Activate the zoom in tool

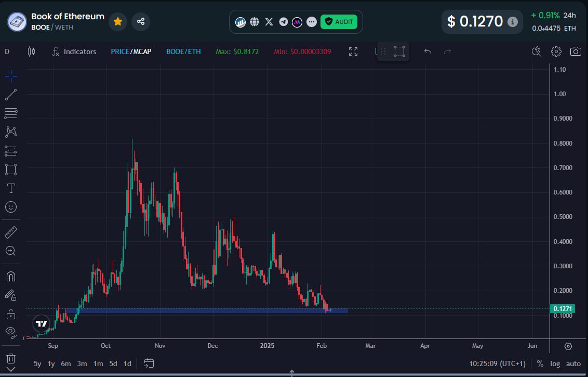pyautogui.click(x=11, y=251)
